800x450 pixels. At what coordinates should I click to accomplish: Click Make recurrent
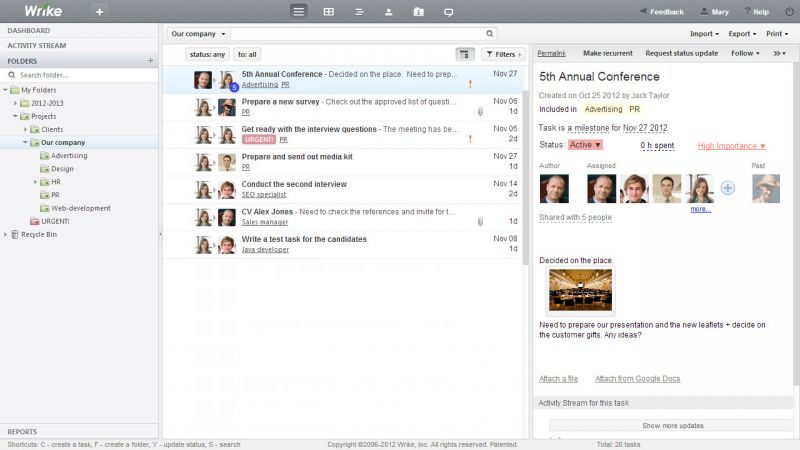[608, 53]
